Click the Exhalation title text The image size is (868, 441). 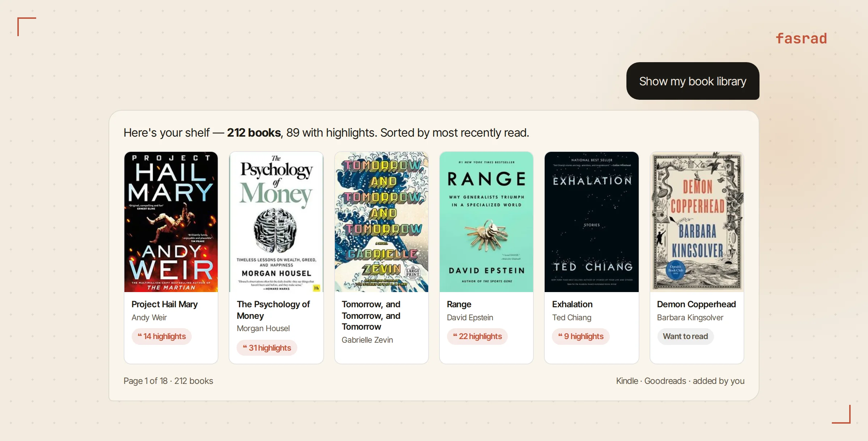point(573,304)
